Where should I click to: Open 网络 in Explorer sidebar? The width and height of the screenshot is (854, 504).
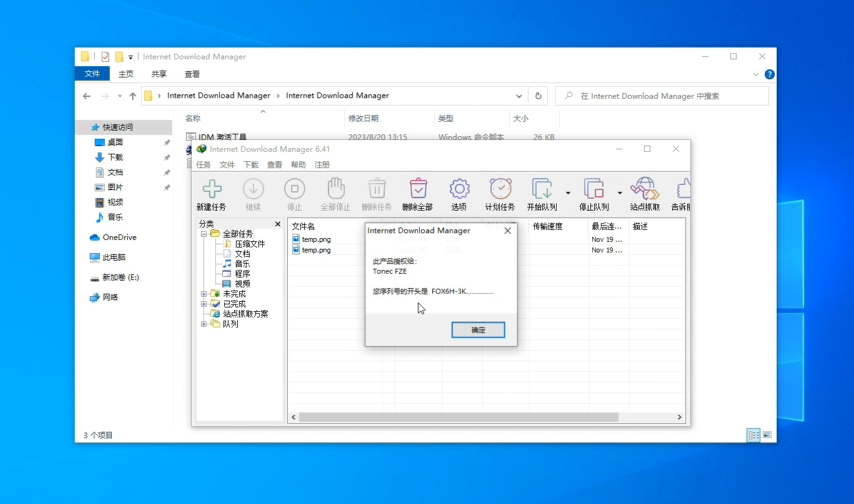[x=110, y=297]
